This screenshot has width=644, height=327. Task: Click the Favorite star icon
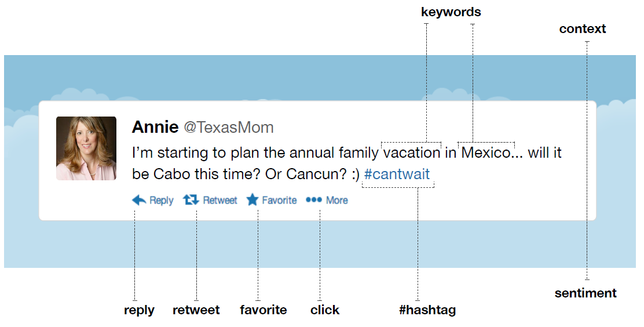coord(253,200)
